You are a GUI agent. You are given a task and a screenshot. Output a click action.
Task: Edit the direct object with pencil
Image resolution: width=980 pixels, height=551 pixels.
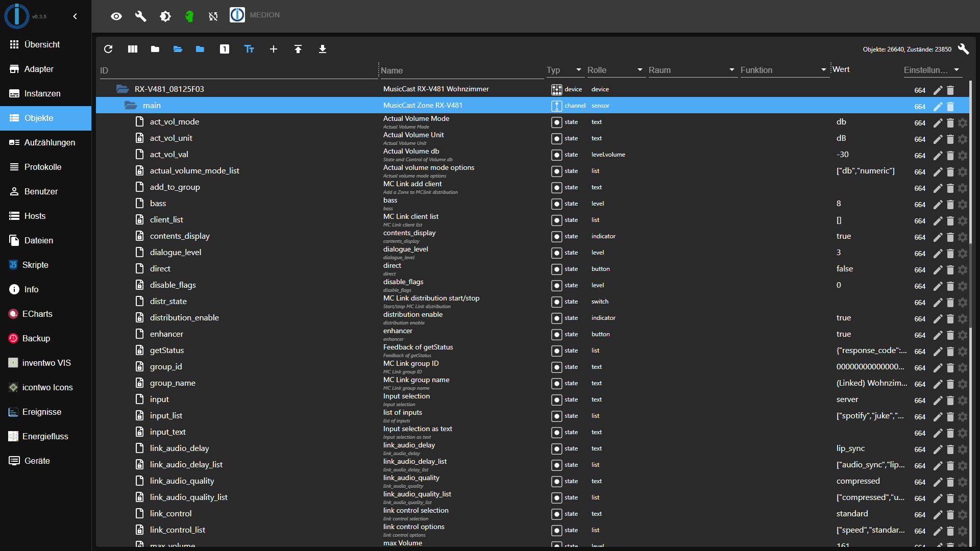pyautogui.click(x=938, y=270)
